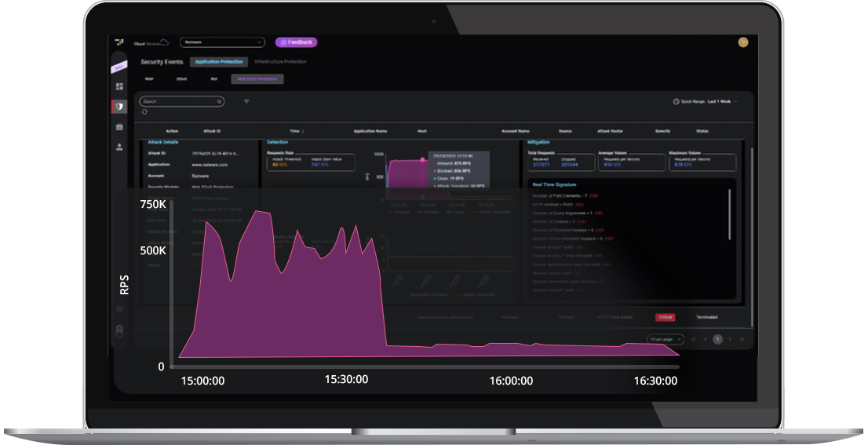Click the main table vertical scrollbar

(x=752, y=238)
